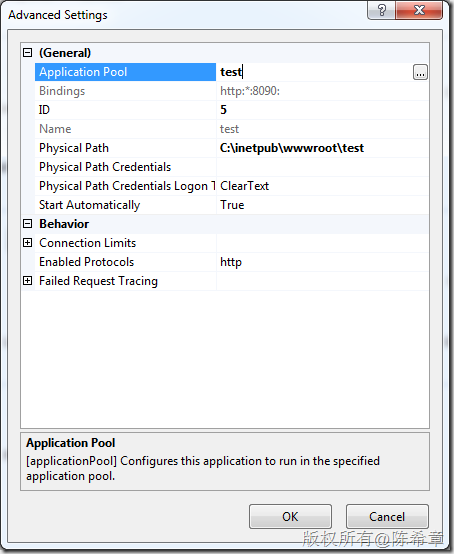This screenshot has width=454, height=554.
Task: Click the Cancel button
Action: (x=387, y=517)
